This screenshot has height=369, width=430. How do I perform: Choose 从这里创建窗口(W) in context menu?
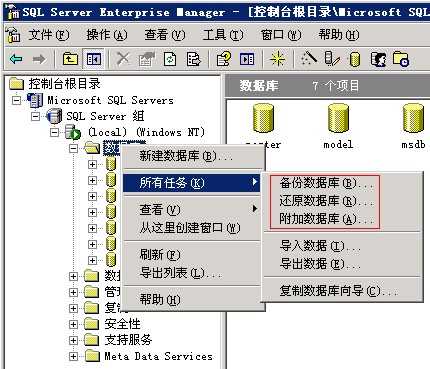click(x=191, y=228)
